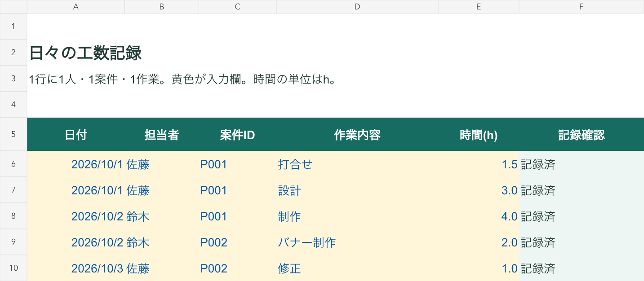Click the 日付 header cell
Screen dimensions: 644x281
76,134
